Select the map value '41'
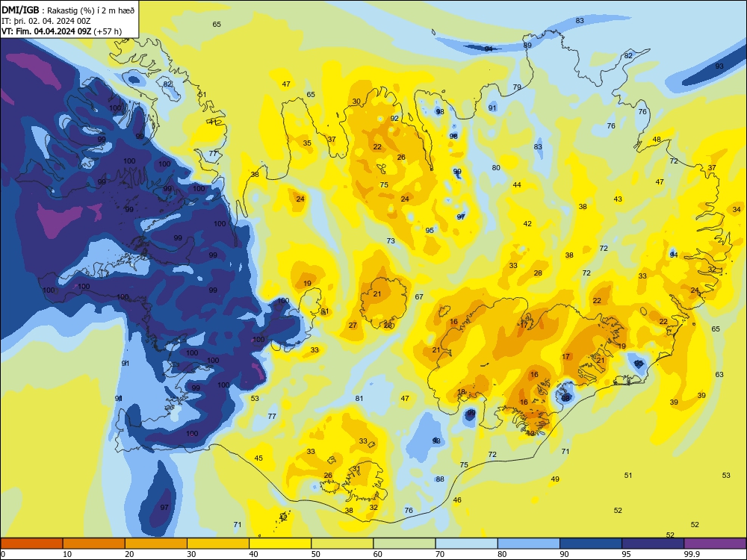This screenshot has height=560, width=747. tap(213, 122)
